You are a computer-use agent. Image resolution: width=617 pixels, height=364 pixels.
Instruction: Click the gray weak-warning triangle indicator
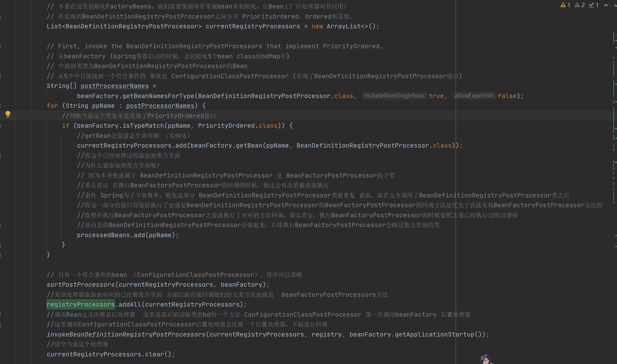coord(577,5)
